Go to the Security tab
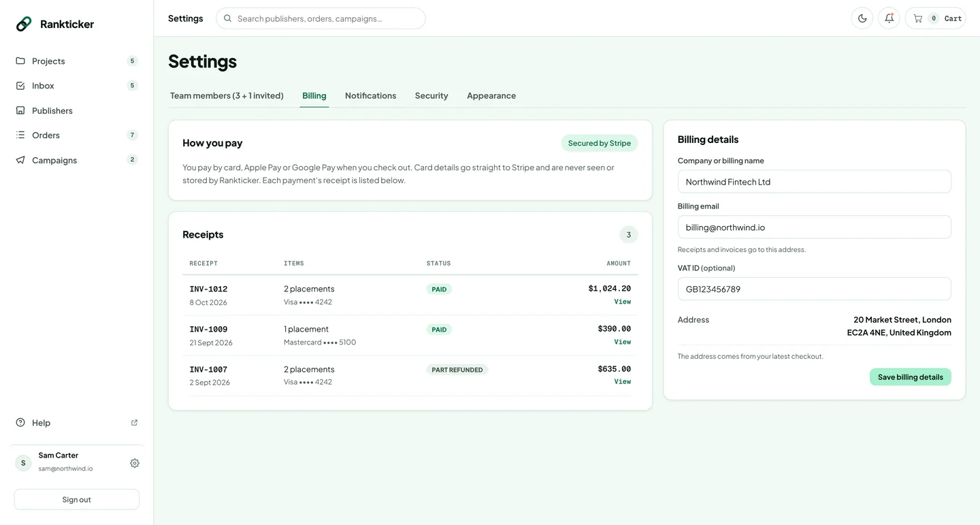 click(431, 95)
